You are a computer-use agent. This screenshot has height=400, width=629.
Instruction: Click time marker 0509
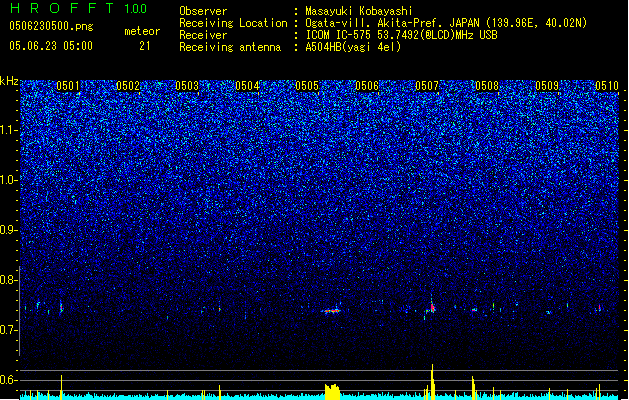point(547,86)
